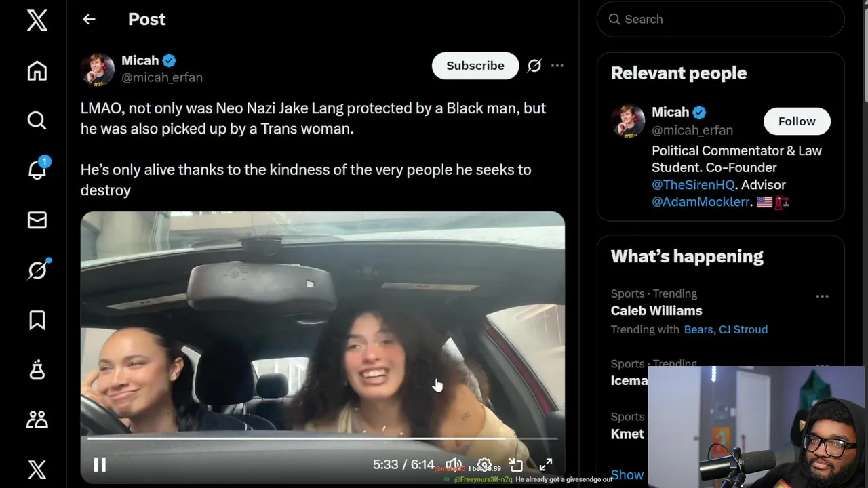868x488 pixels.
Task: Open the X logo home icon
Action: (x=37, y=20)
